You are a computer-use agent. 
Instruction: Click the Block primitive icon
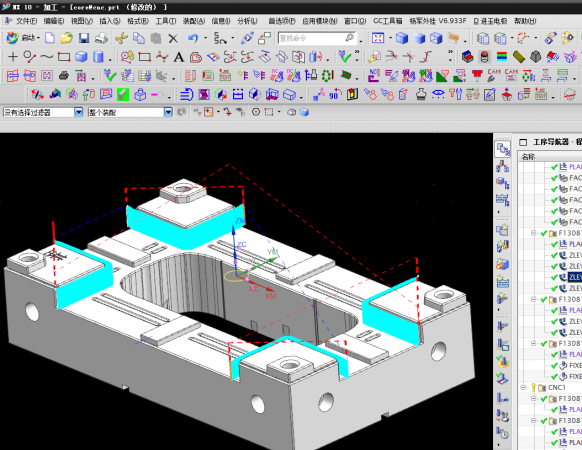(x=81, y=57)
